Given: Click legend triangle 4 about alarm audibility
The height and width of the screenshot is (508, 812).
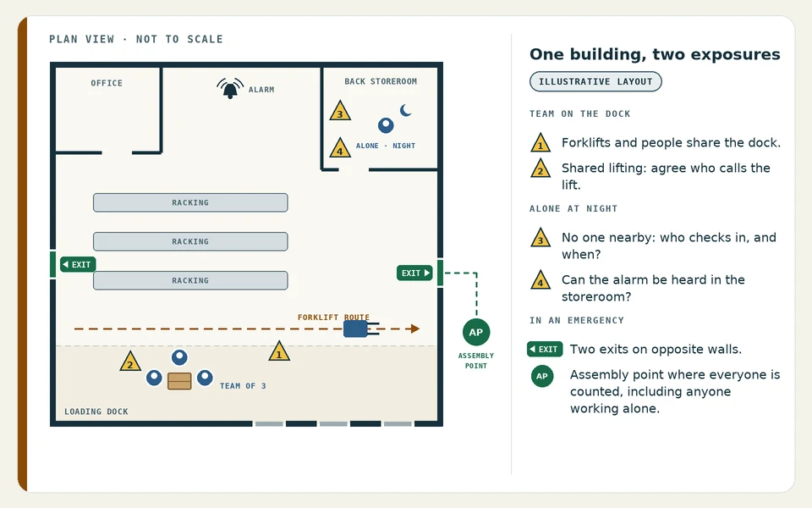Looking at the screenshot, I should coord(540,280).
